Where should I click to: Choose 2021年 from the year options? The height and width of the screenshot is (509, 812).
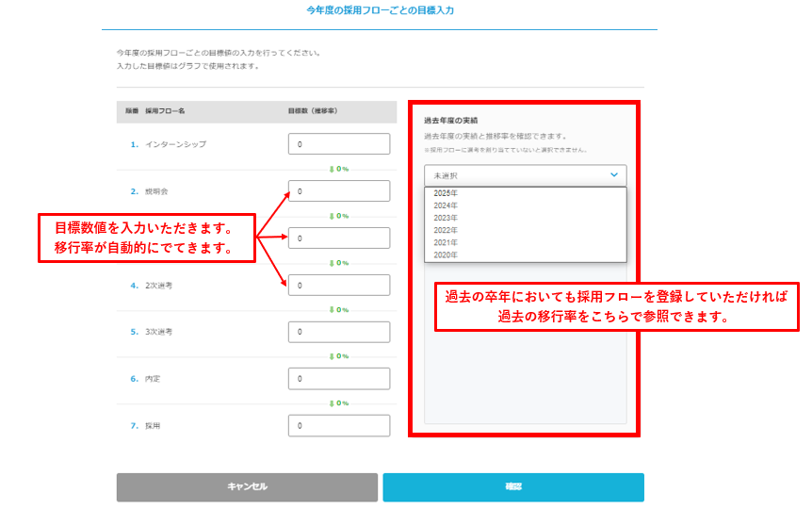pyautogui.click(x=446, y=242)
